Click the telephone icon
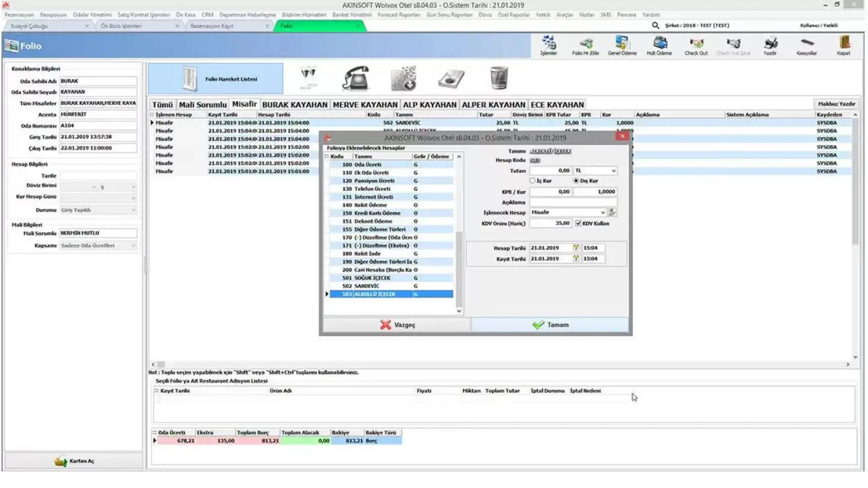Viewport: 868px width, 488px height. click(x=356, y=78)
